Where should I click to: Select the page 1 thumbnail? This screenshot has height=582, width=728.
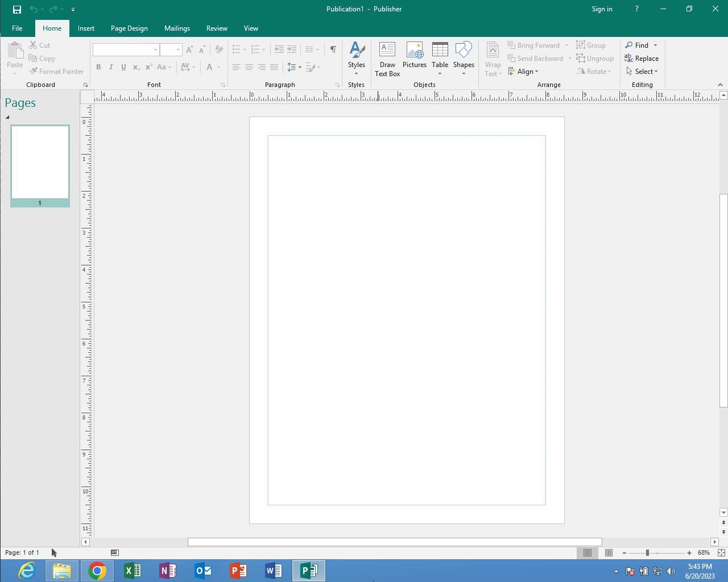tap(40, 163)
